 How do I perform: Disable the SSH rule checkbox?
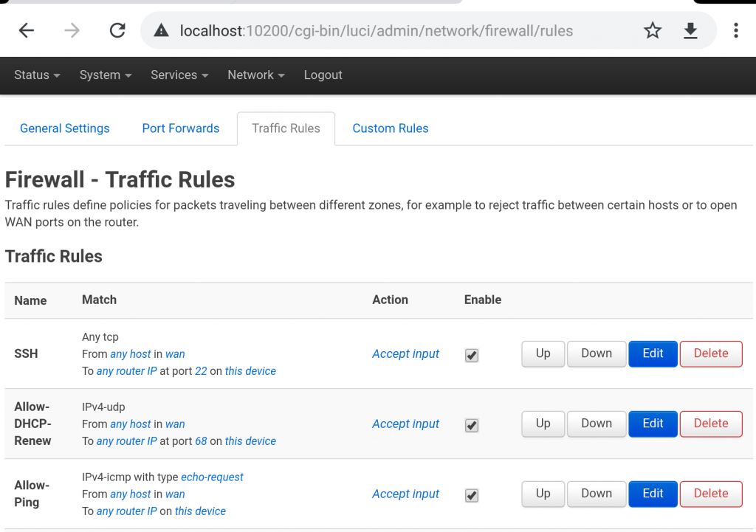point(472,355)
